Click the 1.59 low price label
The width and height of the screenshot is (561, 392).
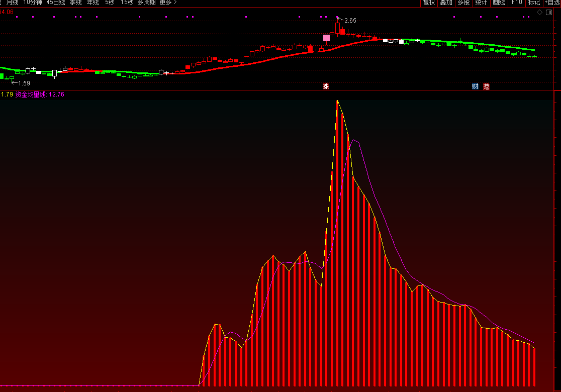pyautogui.click(x=24, y=83)
